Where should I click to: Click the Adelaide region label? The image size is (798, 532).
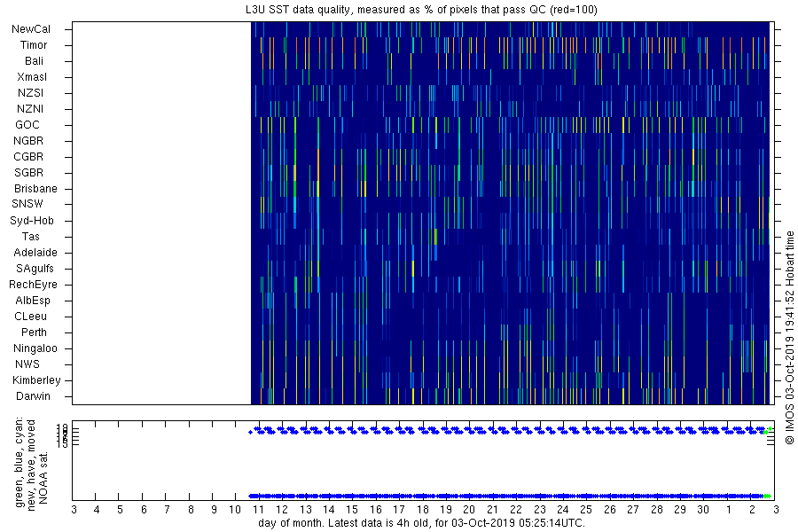coord(35,253)
